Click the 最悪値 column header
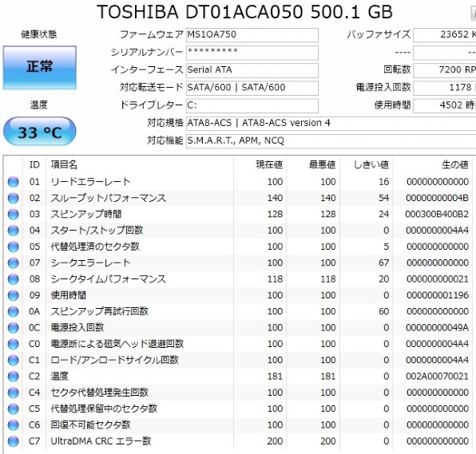Image resolution: width=476 pixels, height=454 pixels. pyautogui.click(x=323, y=164)
